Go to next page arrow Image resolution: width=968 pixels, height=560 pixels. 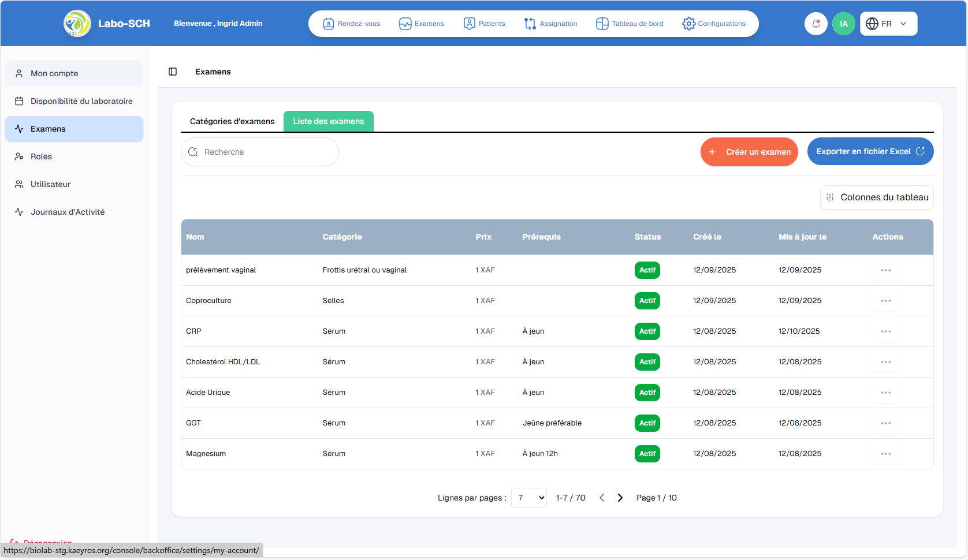click(x=620, y=498)
